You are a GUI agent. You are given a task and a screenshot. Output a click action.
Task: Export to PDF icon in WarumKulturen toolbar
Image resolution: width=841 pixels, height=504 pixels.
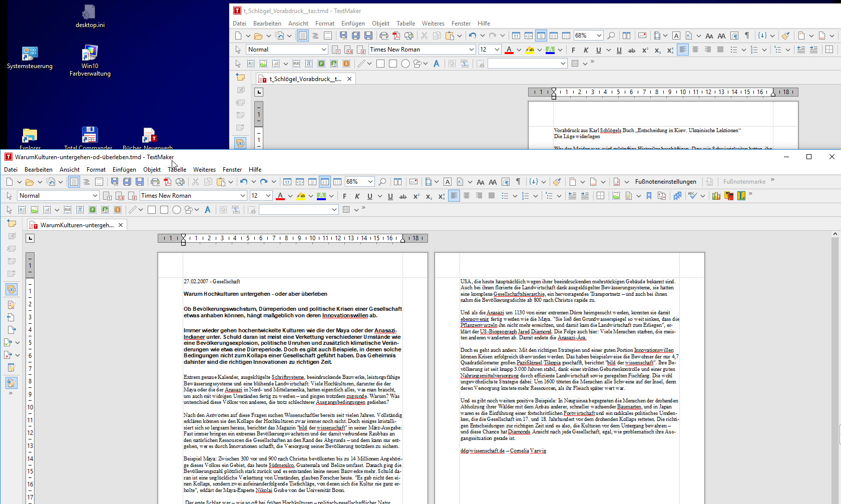point(168,182)
